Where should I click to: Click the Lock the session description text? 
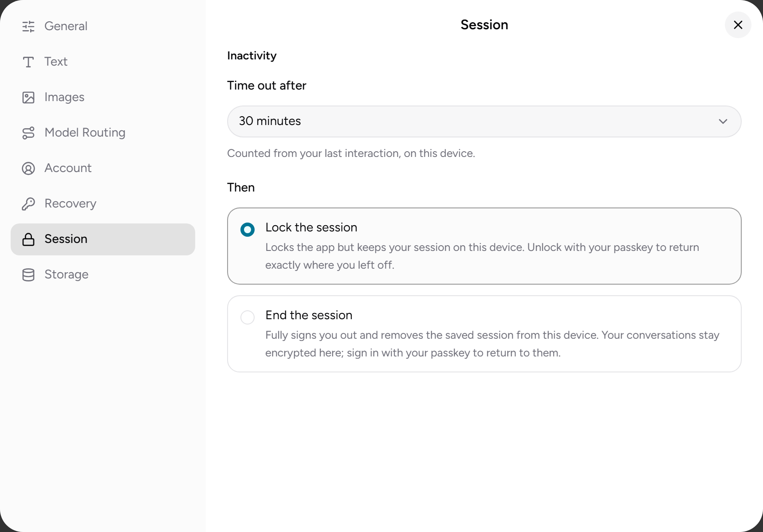pos(482,256)
